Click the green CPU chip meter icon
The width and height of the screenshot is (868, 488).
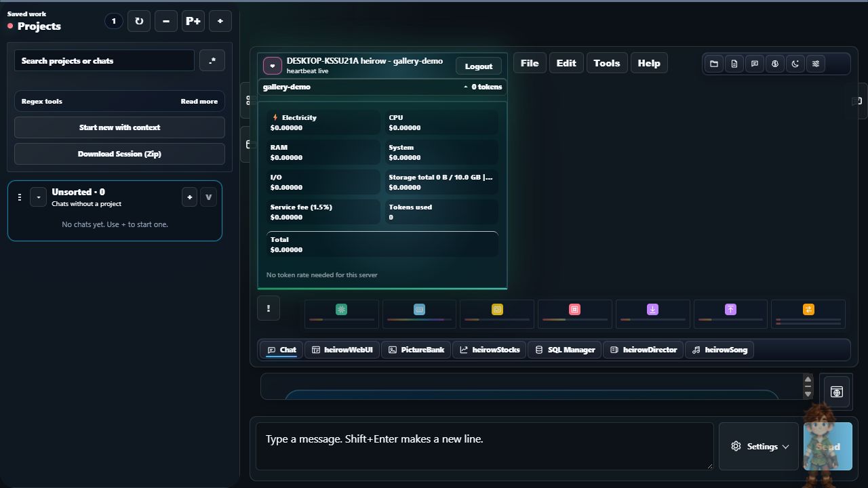pos(341,309)
